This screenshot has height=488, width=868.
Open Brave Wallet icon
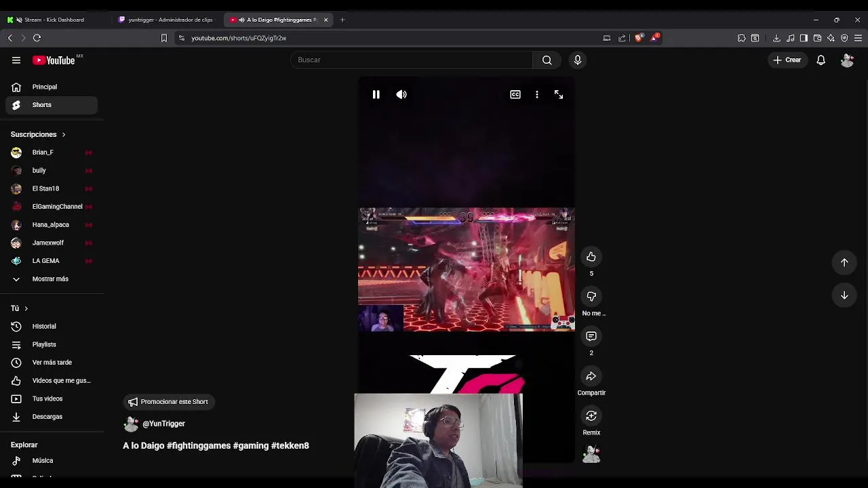[x=817, y=38]
